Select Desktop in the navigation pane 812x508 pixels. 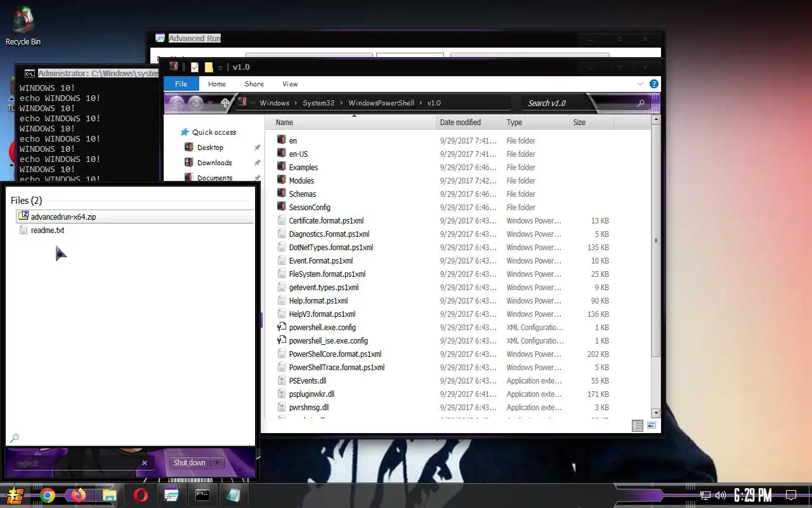[210, 147]
